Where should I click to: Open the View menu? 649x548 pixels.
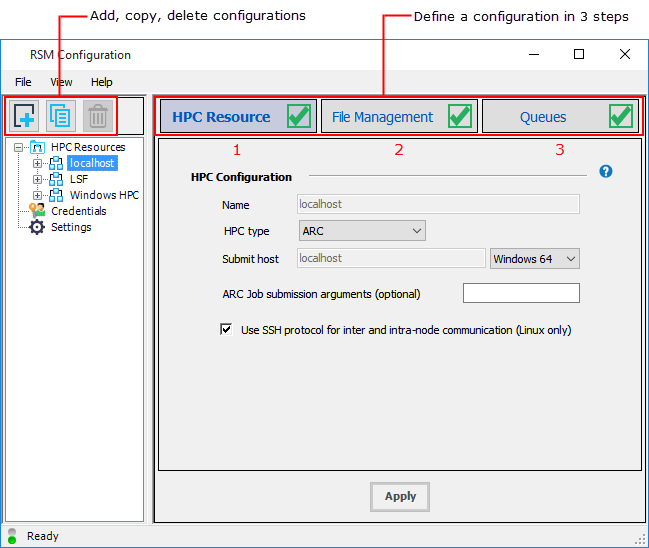click(x=61, y=82)
